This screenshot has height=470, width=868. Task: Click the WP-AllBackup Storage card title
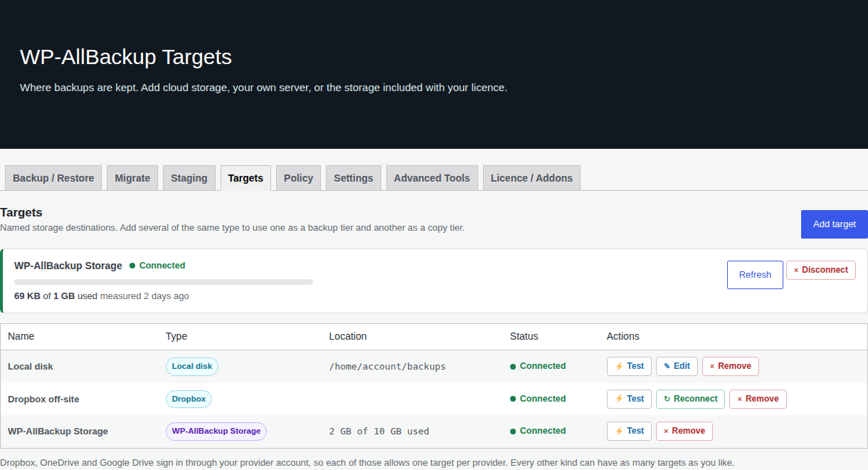coord(68,266)
